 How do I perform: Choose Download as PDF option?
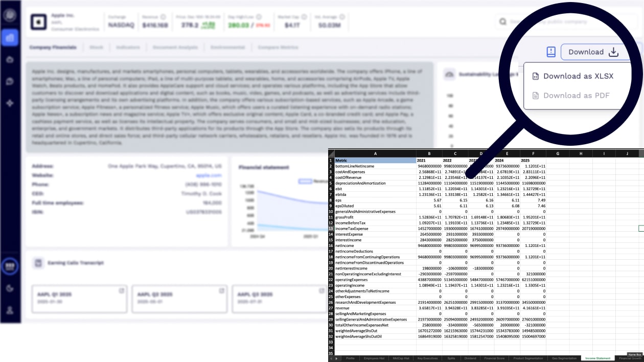pos(576,96)
